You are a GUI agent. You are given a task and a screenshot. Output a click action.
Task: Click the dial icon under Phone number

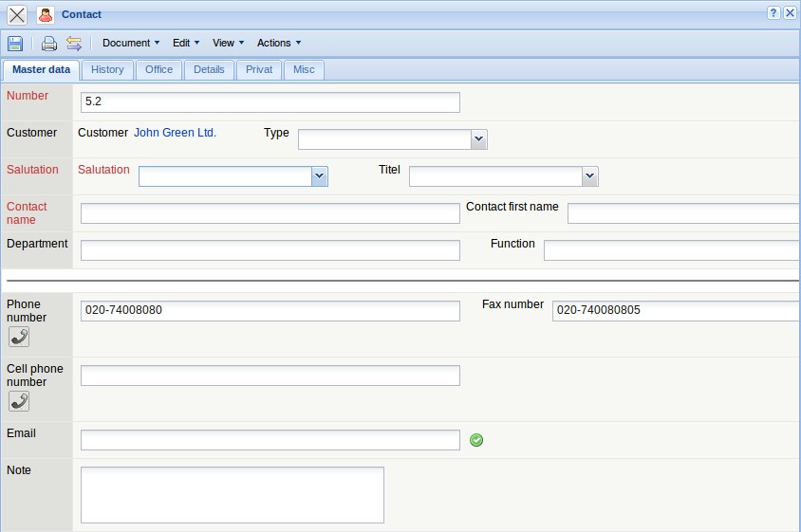pos(18,337)
